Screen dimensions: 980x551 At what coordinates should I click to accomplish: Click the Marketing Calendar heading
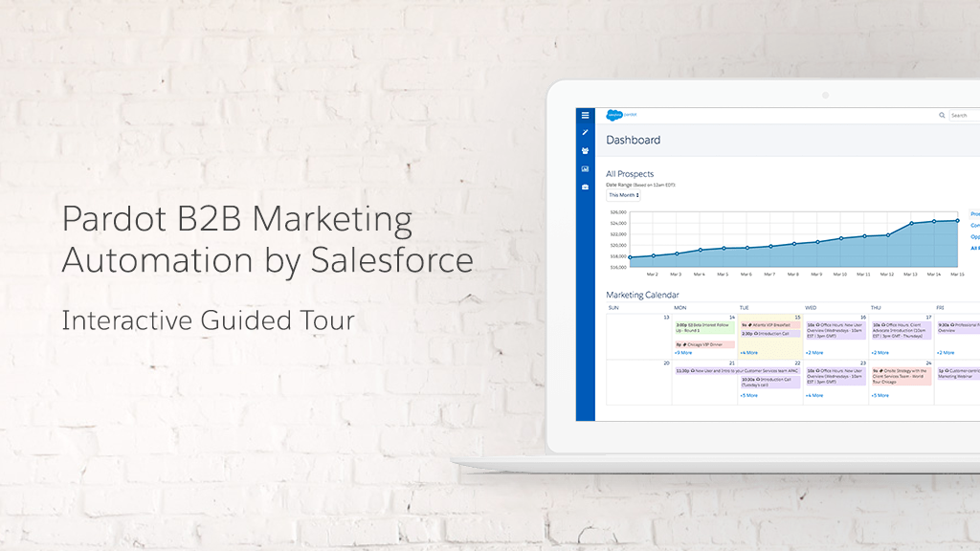tap(642, 295)
